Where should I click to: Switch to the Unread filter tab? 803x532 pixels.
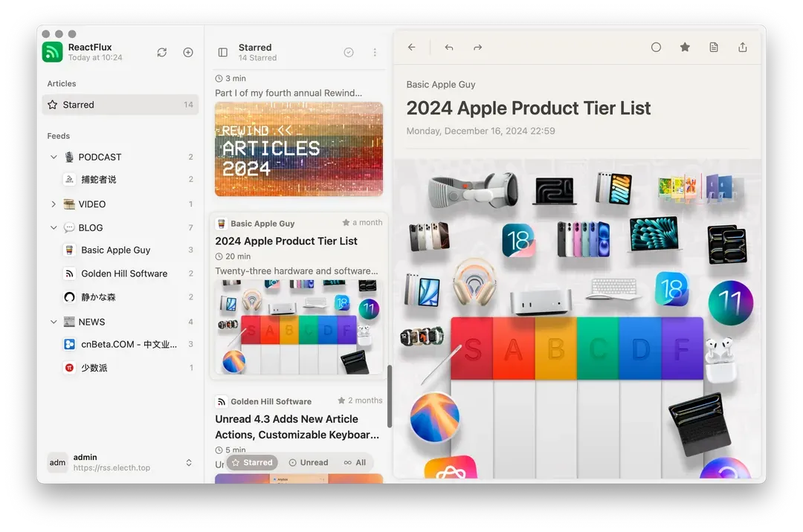(308, 462)
